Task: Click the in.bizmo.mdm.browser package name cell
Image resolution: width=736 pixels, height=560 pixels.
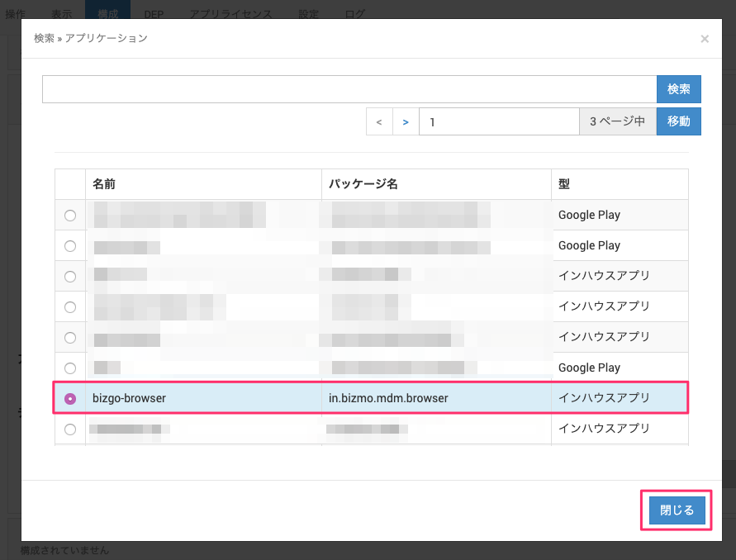Action: pos(388,398)
